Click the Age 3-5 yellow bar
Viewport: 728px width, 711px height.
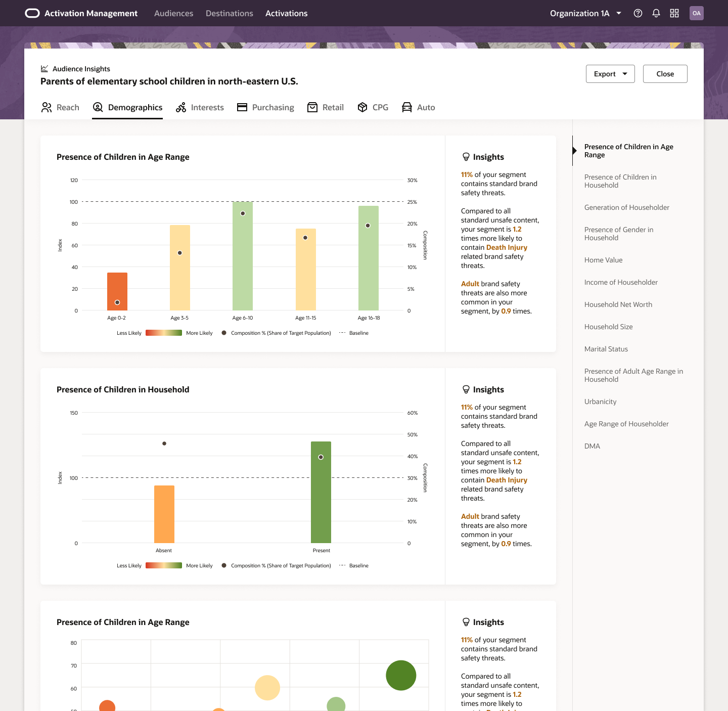pos(180,268)
